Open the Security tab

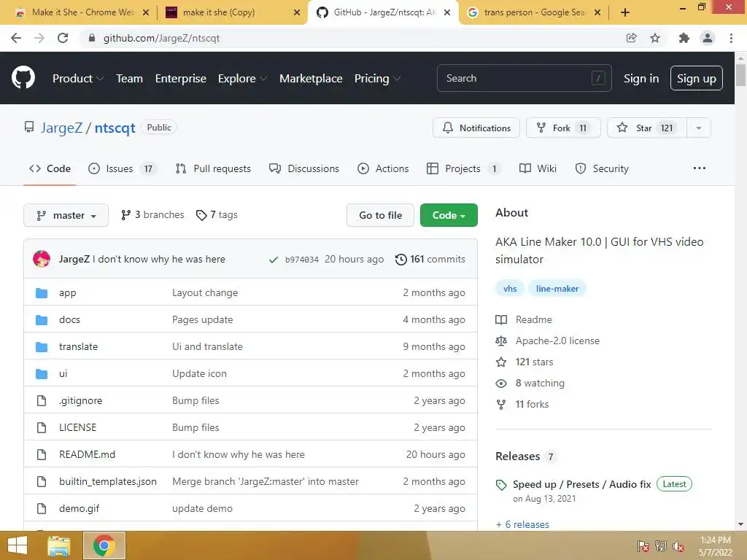[602, 168]
